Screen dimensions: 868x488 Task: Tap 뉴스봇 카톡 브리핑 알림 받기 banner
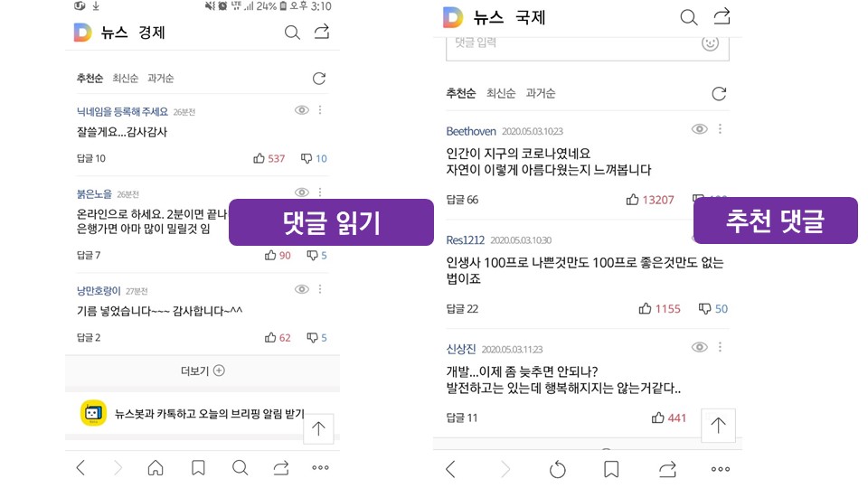[x=193, y=414]
